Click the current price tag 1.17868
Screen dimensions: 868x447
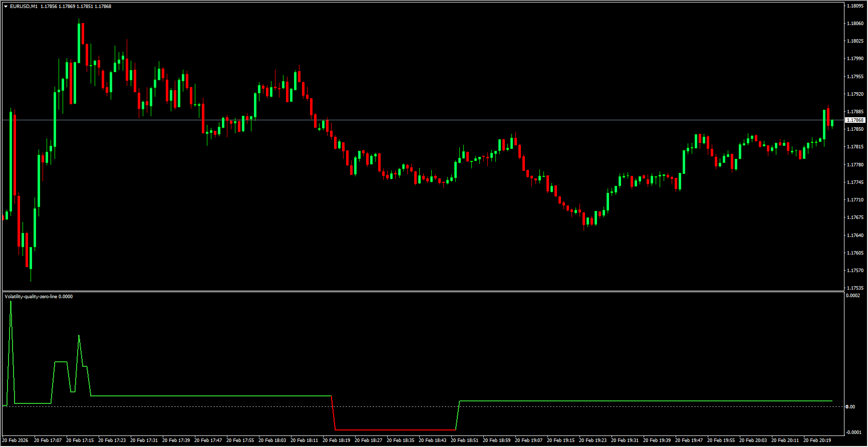pyautogui.click(x=854, y=120)
